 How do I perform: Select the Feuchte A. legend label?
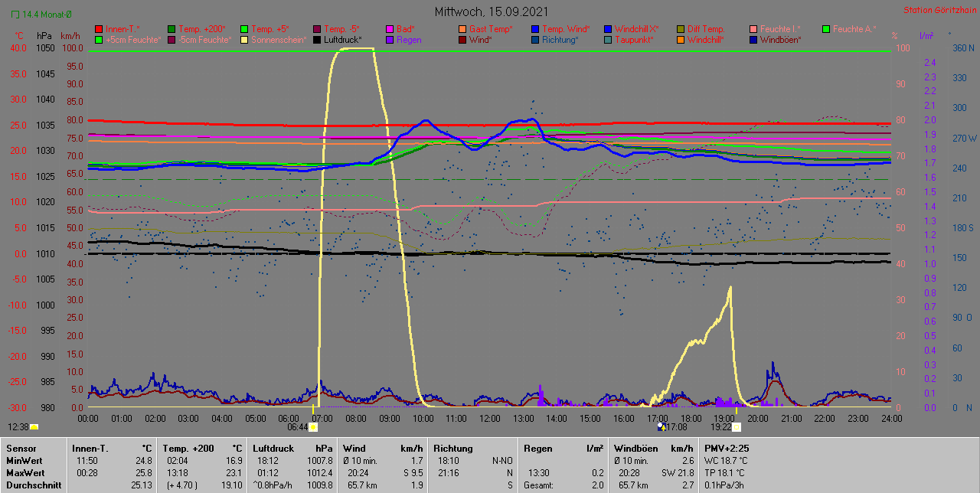click(x=854, y=28)
